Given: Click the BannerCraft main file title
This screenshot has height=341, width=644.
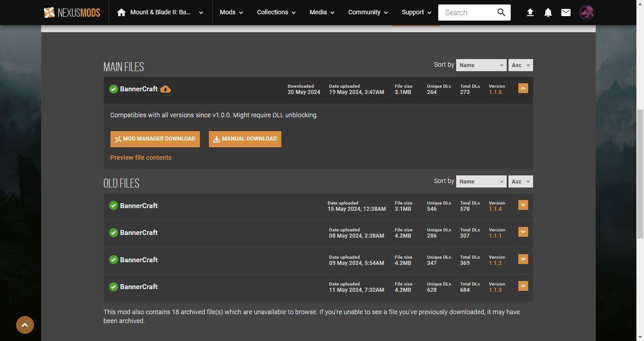Looking at the screenshot, I should [x=139, y=89].
